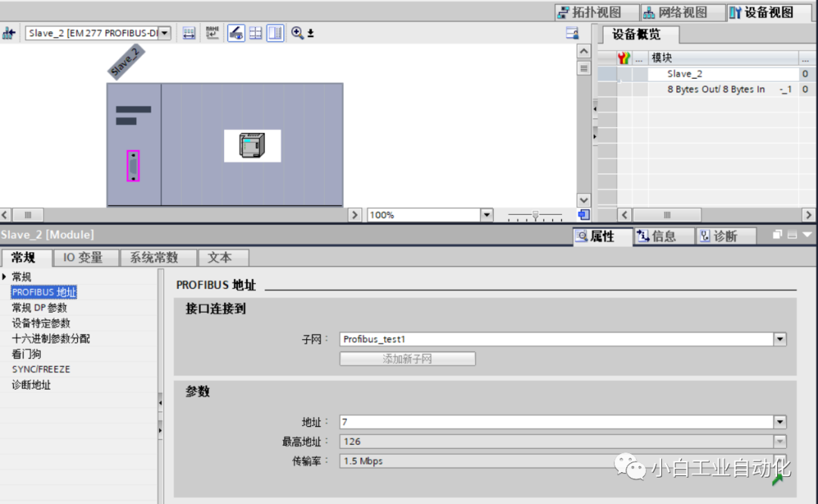Toggle the grid layout toolbar icon
818x504 pixels.
pyautogui.click(x=256, y=33)
